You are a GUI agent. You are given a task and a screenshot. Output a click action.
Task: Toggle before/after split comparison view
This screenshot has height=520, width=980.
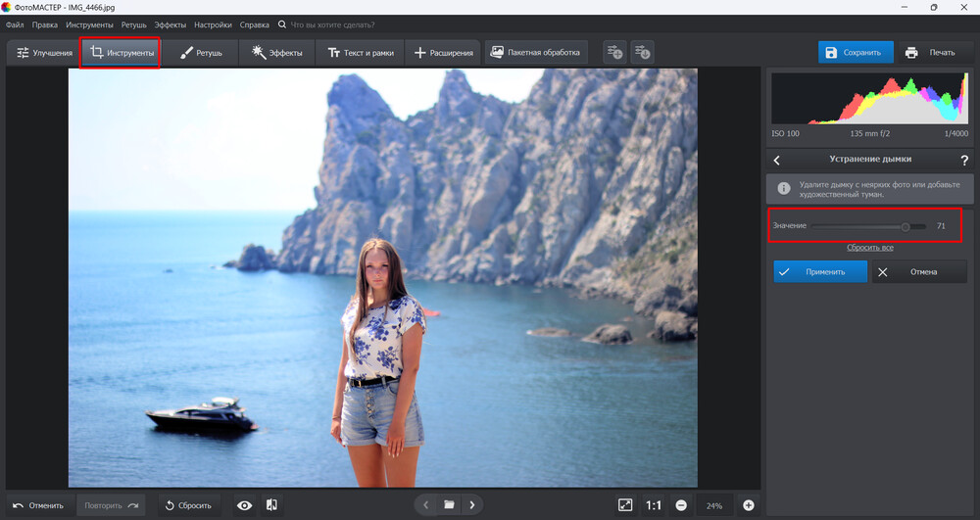pyautogui.click(x=271, y=505)
